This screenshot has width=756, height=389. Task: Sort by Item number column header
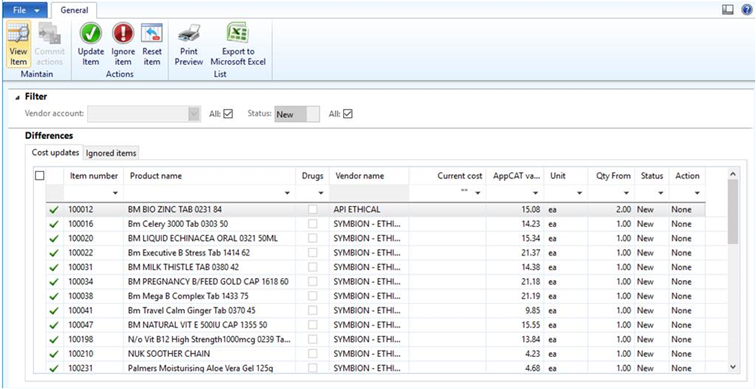[94, 176]
